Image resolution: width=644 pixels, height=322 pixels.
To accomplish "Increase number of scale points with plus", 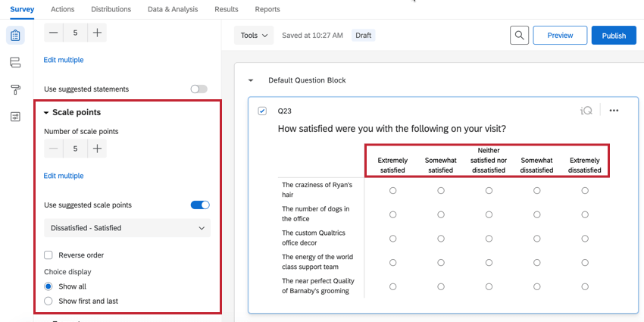I will point(97,149).
